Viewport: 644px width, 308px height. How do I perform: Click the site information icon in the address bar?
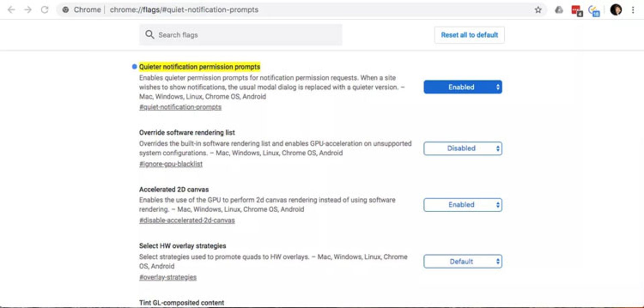(66, 10)
